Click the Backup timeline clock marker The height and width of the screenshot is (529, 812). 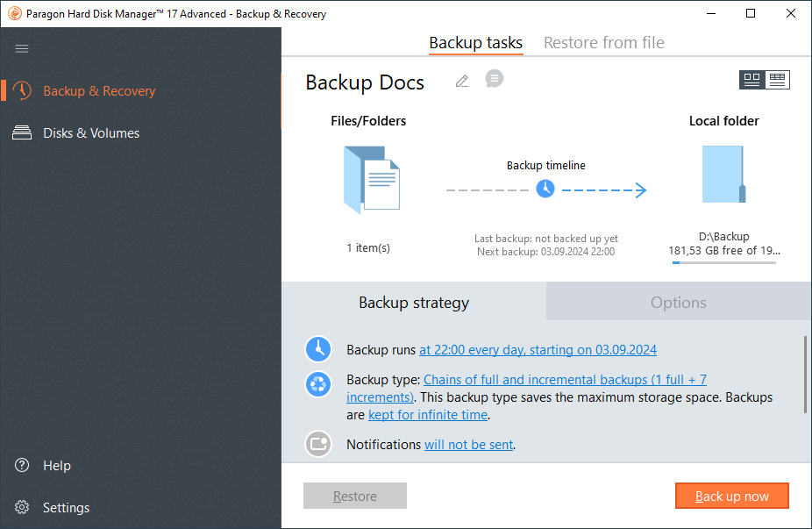click(x=545, y=189)
